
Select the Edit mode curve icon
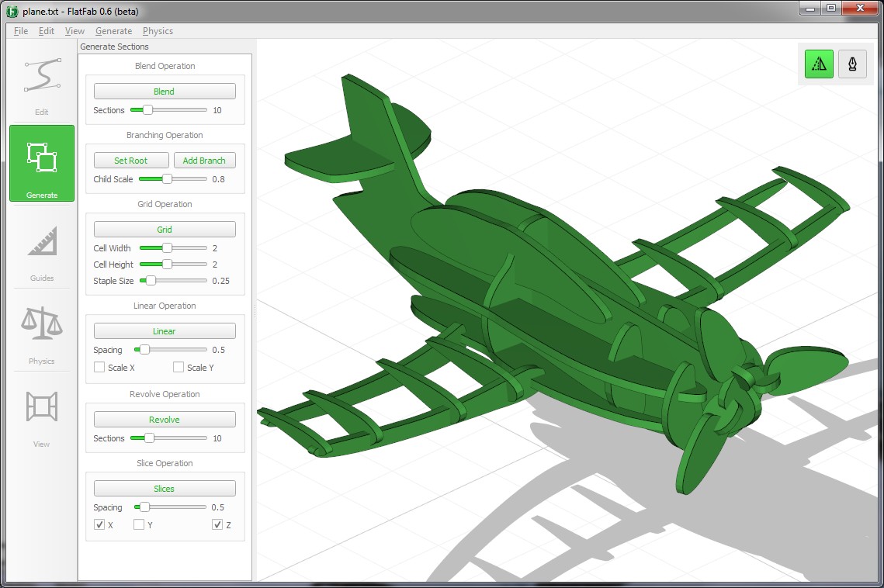tap(42, 76)
